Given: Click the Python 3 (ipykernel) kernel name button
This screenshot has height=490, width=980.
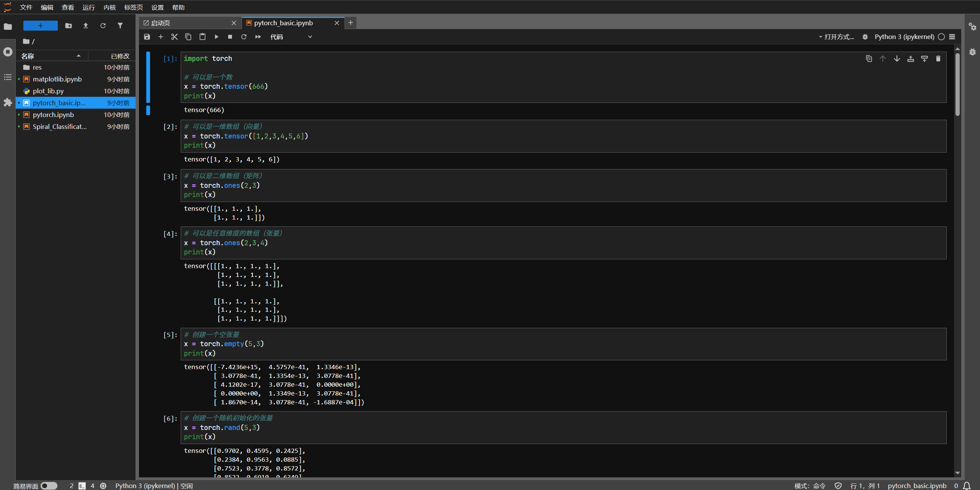Looking at the screenshot, I should tap(904, 37).
